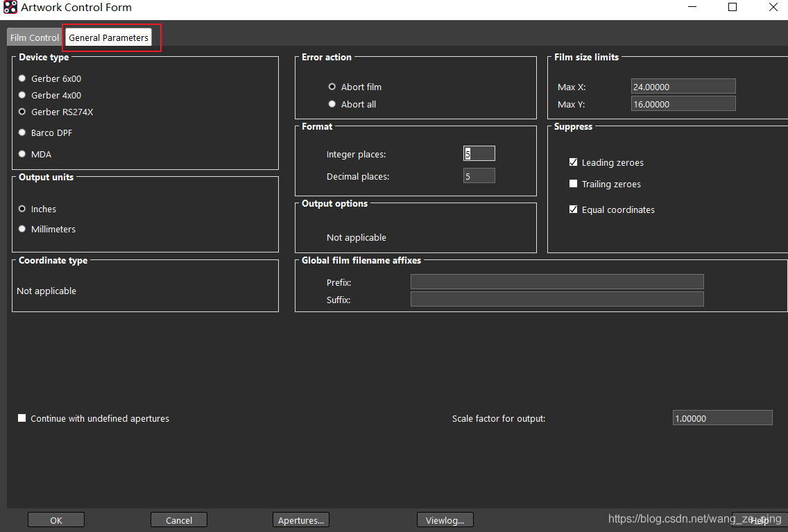
Task: Click the Decimal places field
Action: coord(479,175)
